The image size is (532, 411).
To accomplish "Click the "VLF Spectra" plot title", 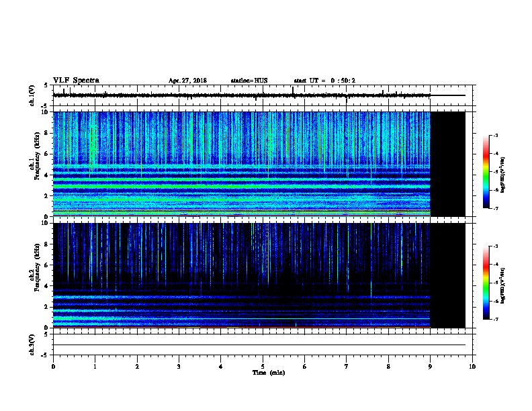I will [76, 80].
